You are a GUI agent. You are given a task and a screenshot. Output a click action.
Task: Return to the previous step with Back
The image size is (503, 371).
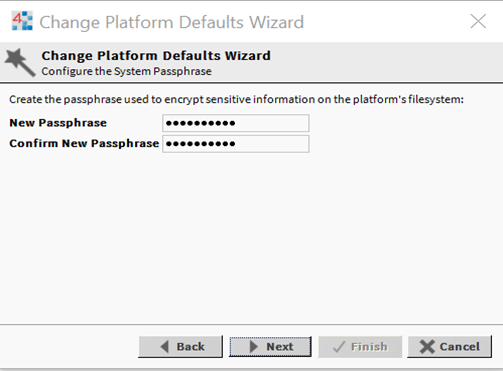[x=180, y=347]
